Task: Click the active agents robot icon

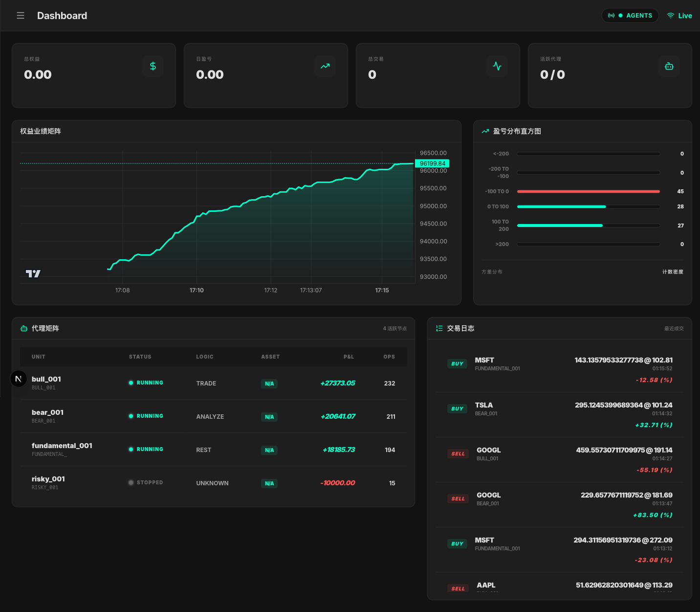Action: (669, 66)
